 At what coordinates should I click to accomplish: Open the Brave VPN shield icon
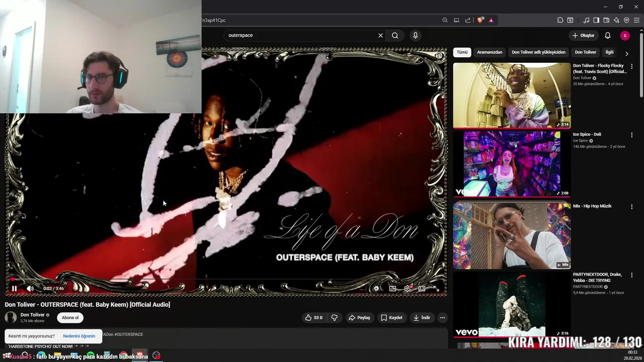[626, 20]
